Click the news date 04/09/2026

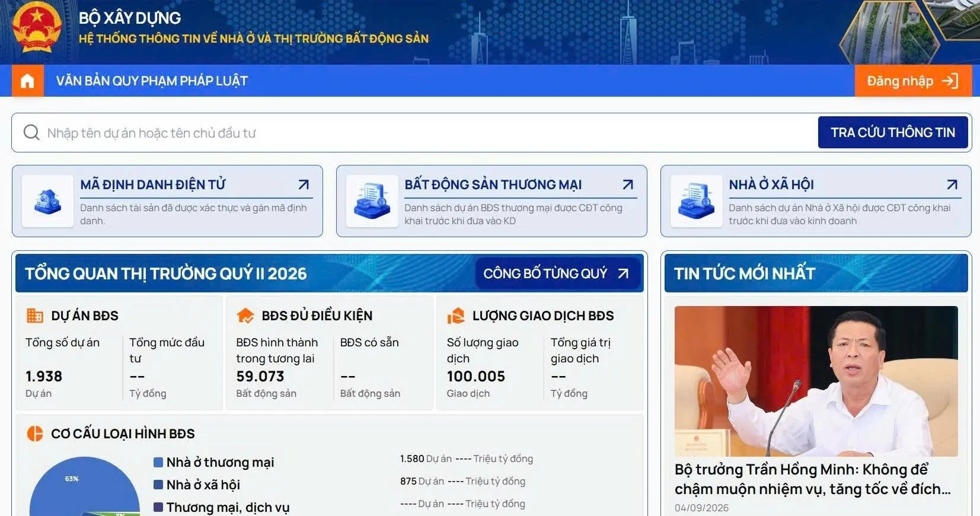point(701,508)
